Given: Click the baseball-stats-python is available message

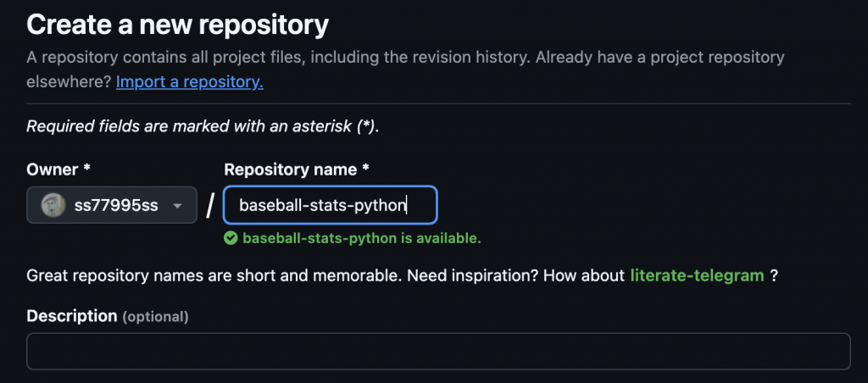Looking at the screenshot, I should pyautogui.click(x=361, y=239).
